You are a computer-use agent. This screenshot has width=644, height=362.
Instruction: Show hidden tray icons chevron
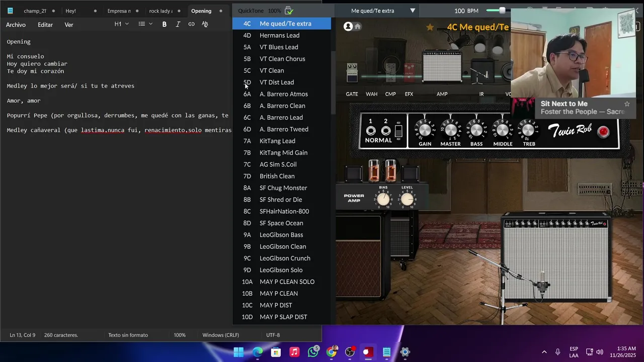[x=544, y=352]
